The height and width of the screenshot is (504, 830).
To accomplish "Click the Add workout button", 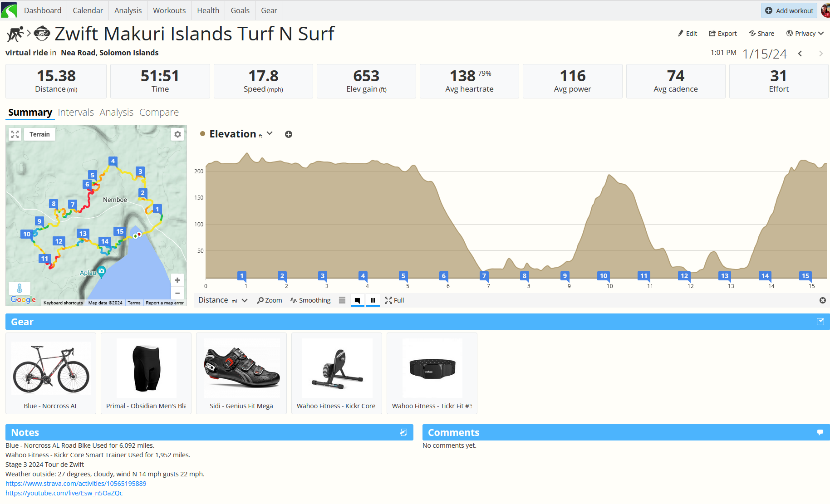I will click(x=789, y=10).
